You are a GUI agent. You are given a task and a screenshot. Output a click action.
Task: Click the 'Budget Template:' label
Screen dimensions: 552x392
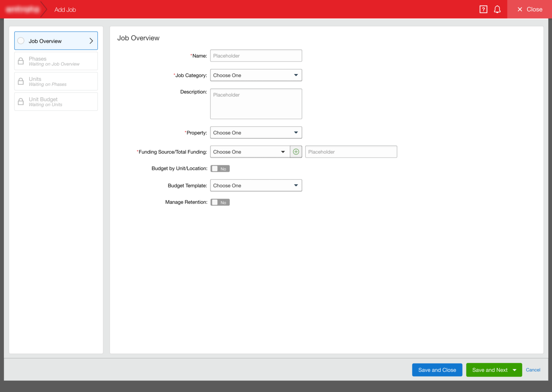point(187,186)
